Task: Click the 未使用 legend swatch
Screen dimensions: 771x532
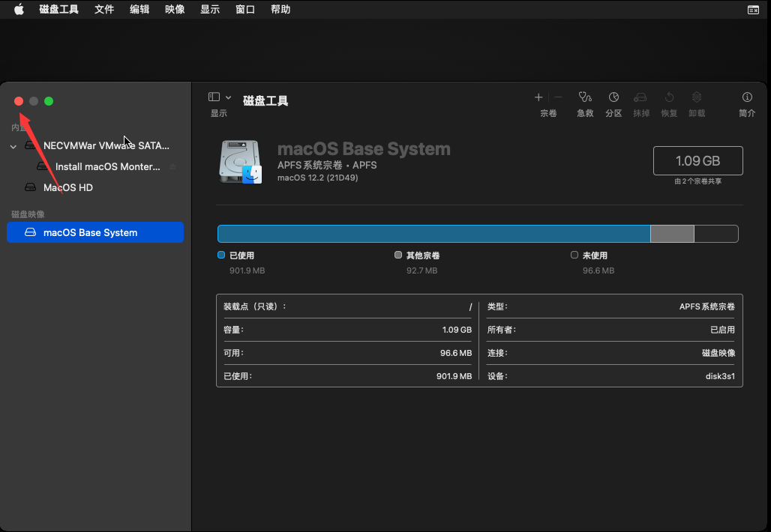Action: [x=574, y=255]
